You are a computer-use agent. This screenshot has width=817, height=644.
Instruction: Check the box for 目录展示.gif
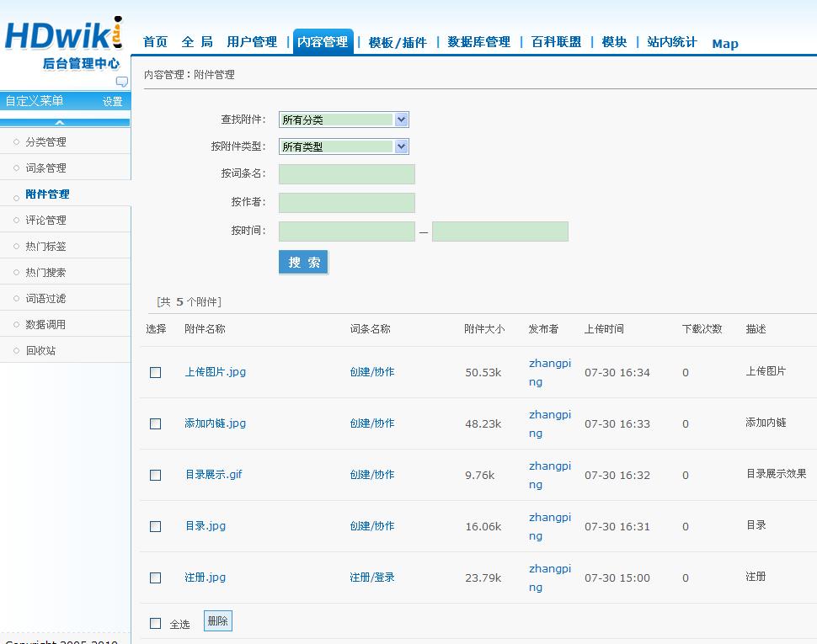click(155, 476)
